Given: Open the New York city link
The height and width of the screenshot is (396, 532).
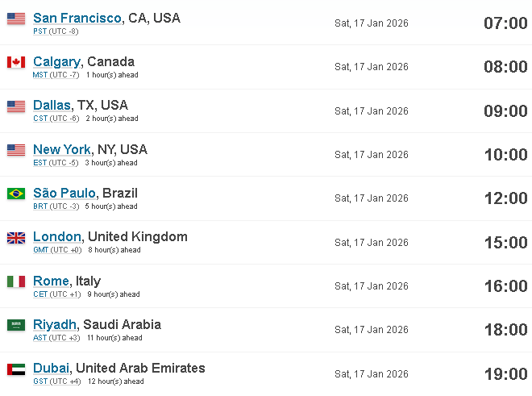Looking at the screenshot, I should click(62, 149).
